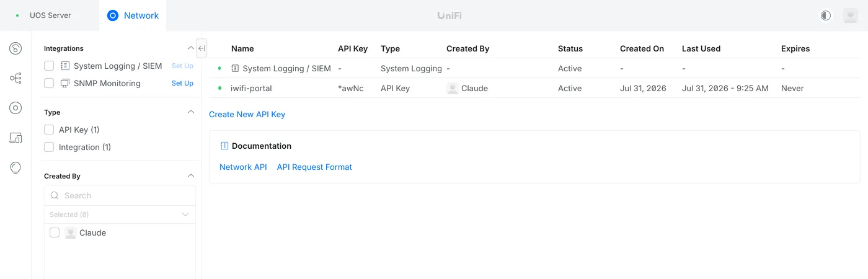Click the SNMP Monitoring monitor icon
This screenshot has width=868, height=279.
[x=65, y=83]
